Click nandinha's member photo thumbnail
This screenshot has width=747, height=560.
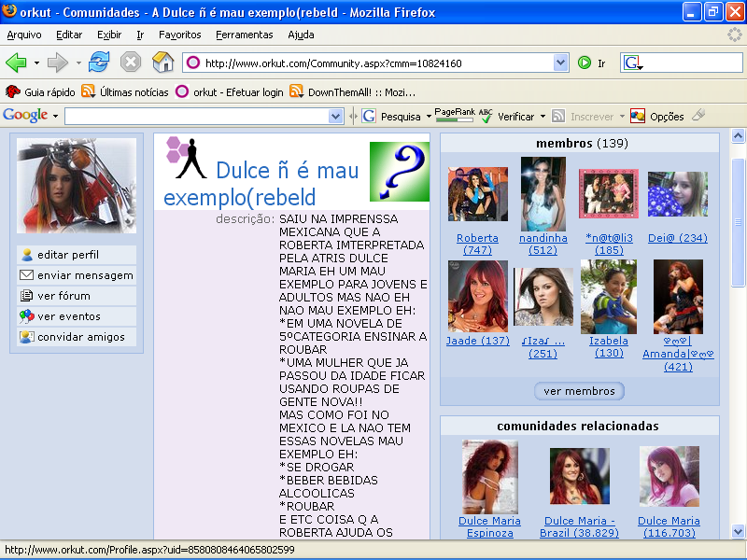(543, 194)
